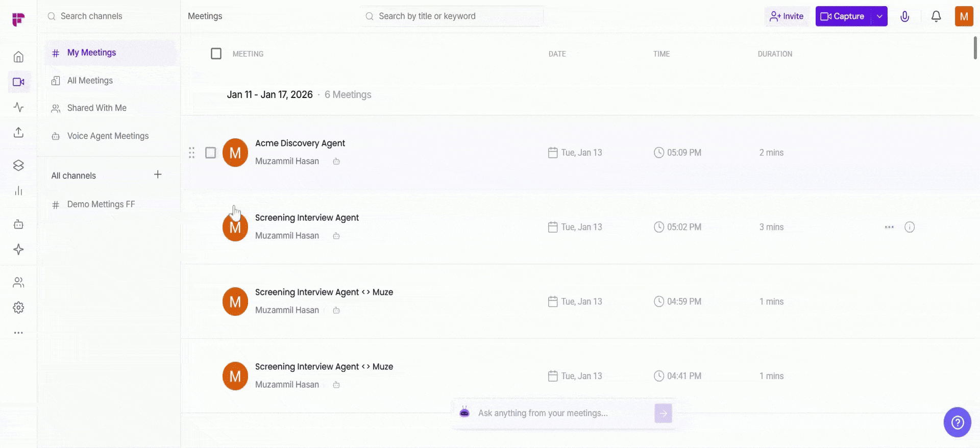Click info icon for Screening Interview Agent 05:02 PM

tap(910, 227)
